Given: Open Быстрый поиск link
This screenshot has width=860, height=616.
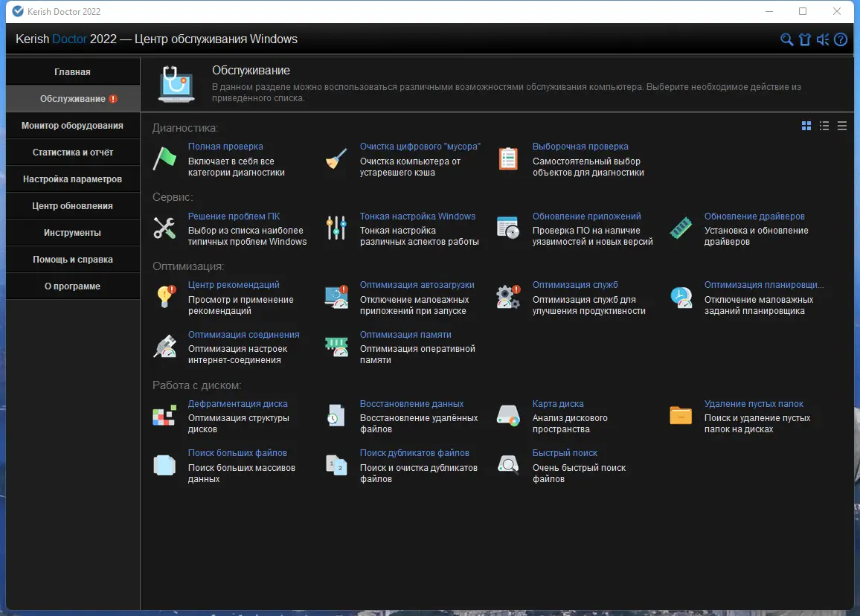Looking at the screenshot, I should [565, 453].
